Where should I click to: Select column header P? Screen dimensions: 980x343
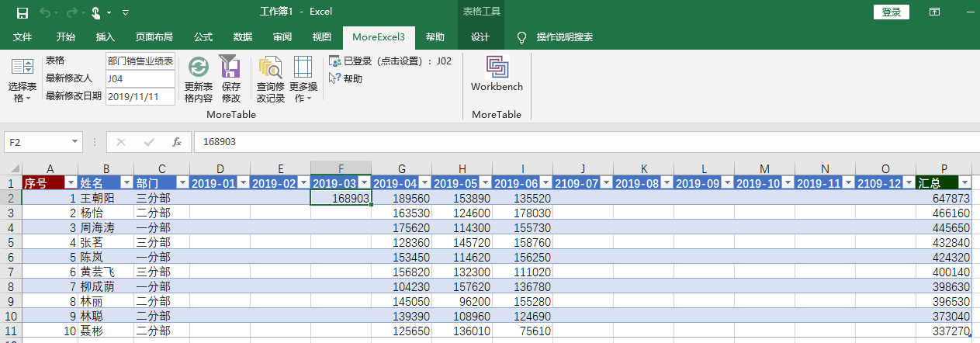pyautogui.click(x=944, y=168)
